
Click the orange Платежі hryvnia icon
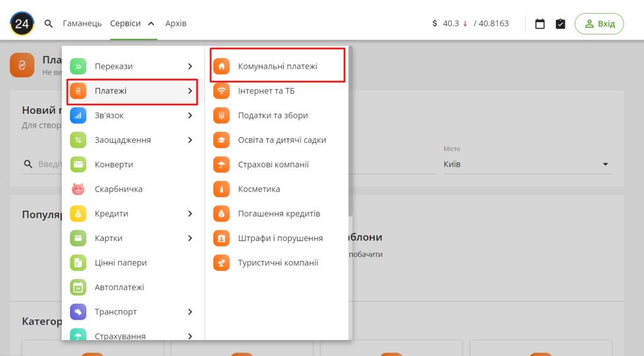78,91
